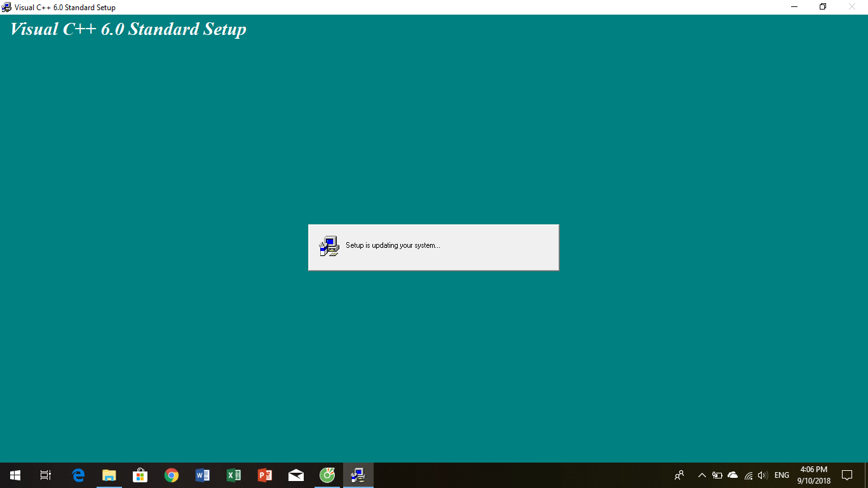The height and width of the screenshot is (488, 868).
Task: Open the Wi-Fi network tray icon
Action: [749, 475]
